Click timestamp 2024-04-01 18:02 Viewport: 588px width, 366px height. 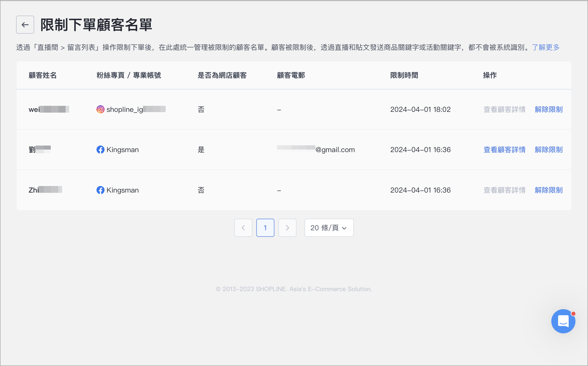click(x=420, y=109)
